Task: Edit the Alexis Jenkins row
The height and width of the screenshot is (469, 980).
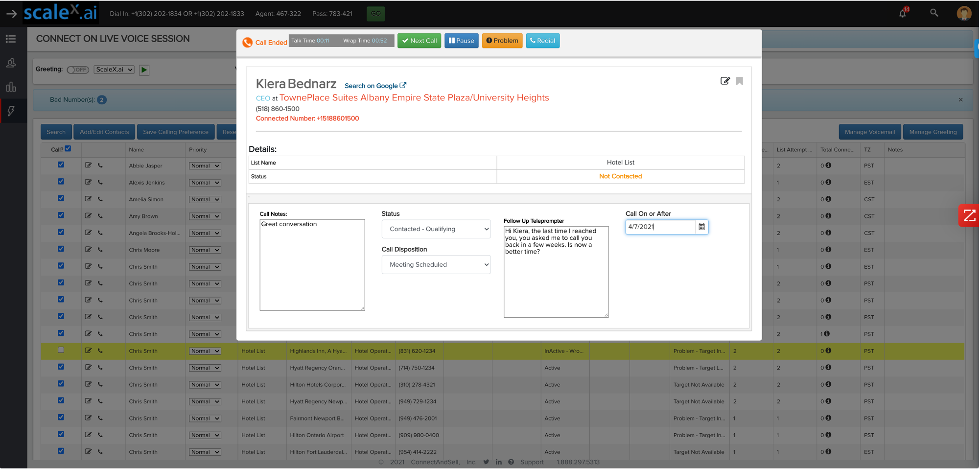Action: [88, 182]
